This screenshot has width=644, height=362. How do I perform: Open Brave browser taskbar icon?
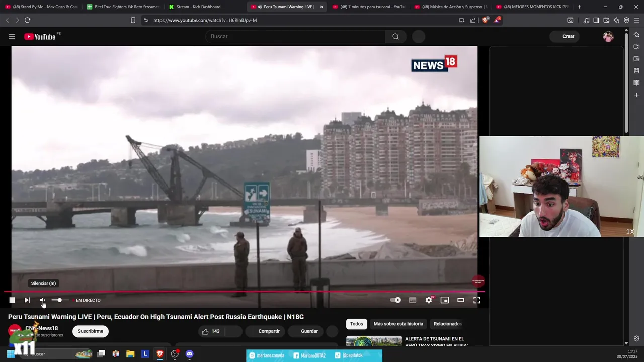click(x=160, y=354)
